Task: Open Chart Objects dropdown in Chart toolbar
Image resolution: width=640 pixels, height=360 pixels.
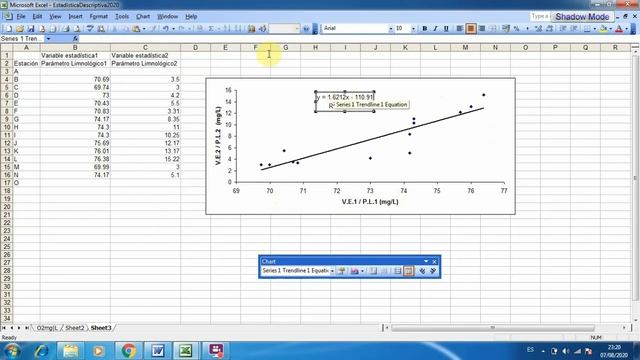Action: click(x=332, y=271)
